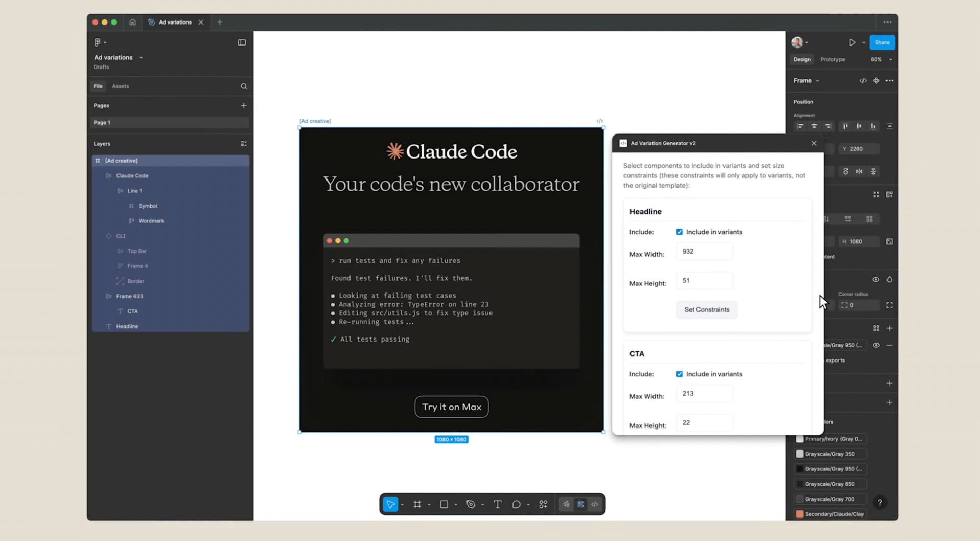Switch to Dev Mode in the bottom toolbar
Viewport: 980px width, 541px height.
point(595,505)
